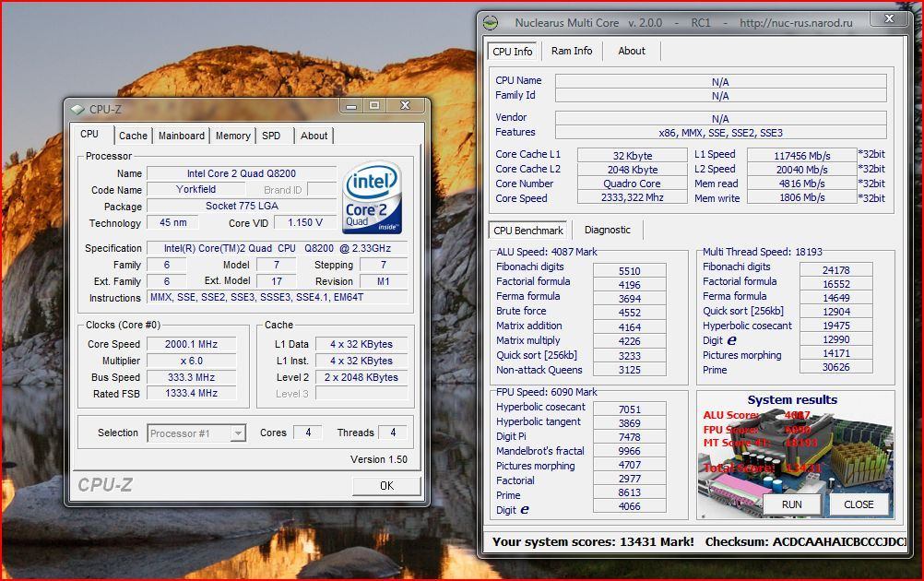Click the Rated FSB value 1333.4 MHz
This screenshot has height=581, width=924.
(192, 393)
